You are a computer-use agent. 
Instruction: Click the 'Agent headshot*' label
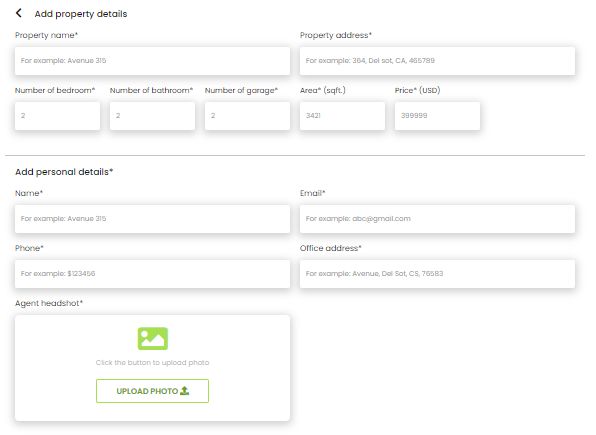tap(49, 303)
